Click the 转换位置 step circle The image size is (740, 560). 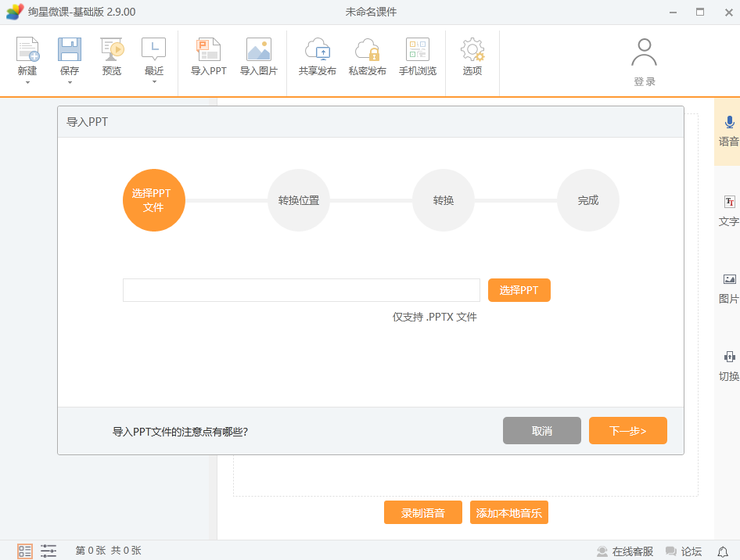(299, 200)
